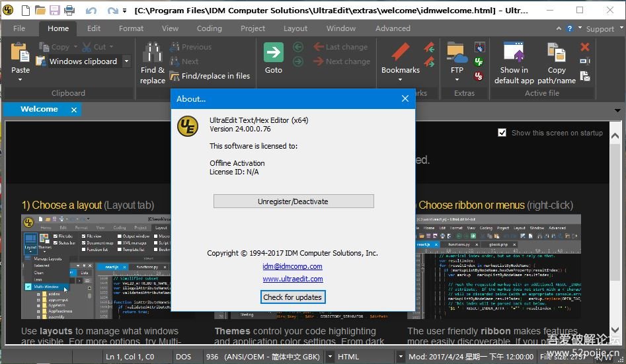Jump to Last change
This screenshot has width=626, height=364.
point(340,47)
